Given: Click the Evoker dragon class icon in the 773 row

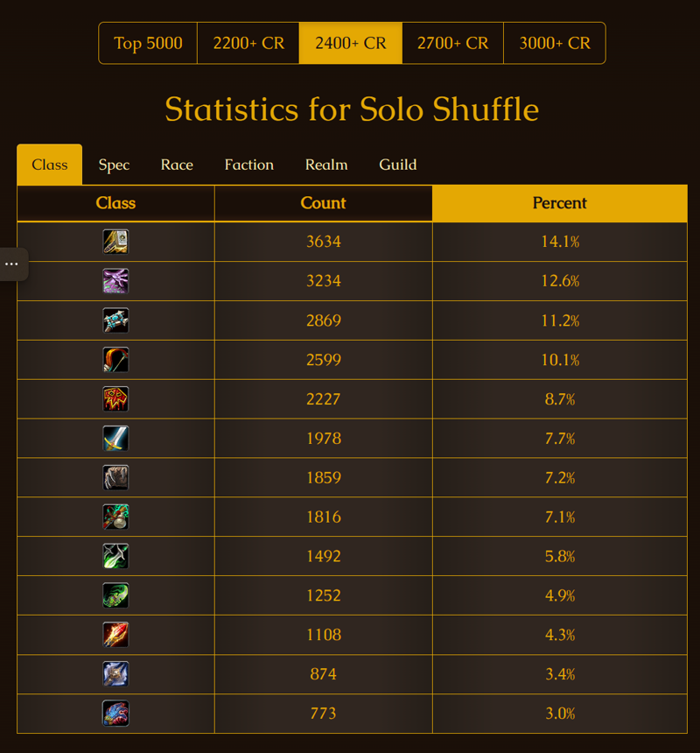Looking at the screenshot, I should click(115, 713).
